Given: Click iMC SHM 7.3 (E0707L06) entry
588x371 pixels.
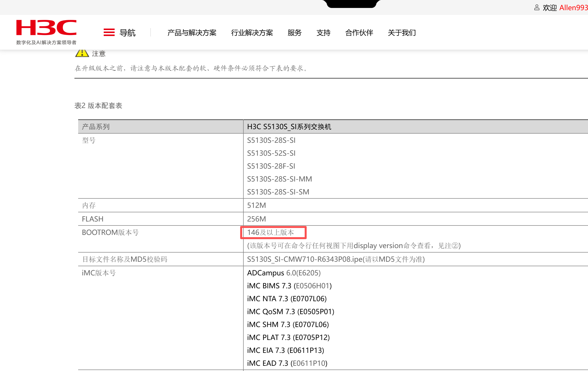Looking at the screenshot, I should coord(288,325).
